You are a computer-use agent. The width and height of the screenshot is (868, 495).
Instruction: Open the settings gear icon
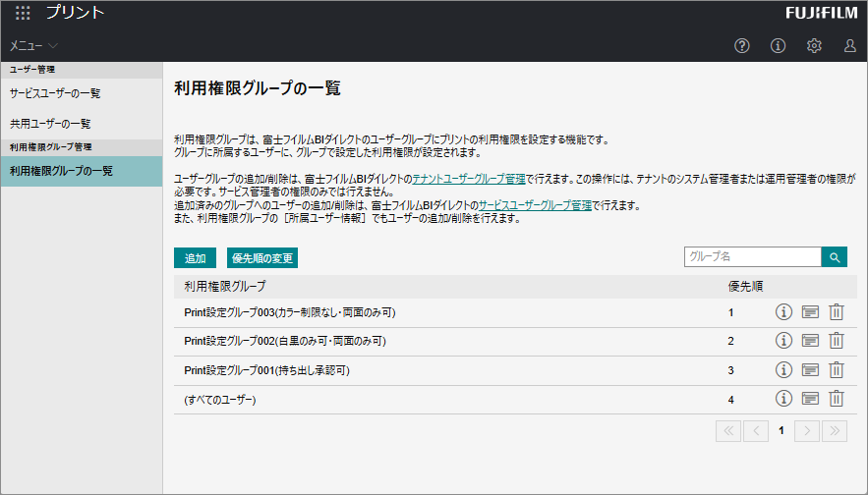[x=814, y=46]
